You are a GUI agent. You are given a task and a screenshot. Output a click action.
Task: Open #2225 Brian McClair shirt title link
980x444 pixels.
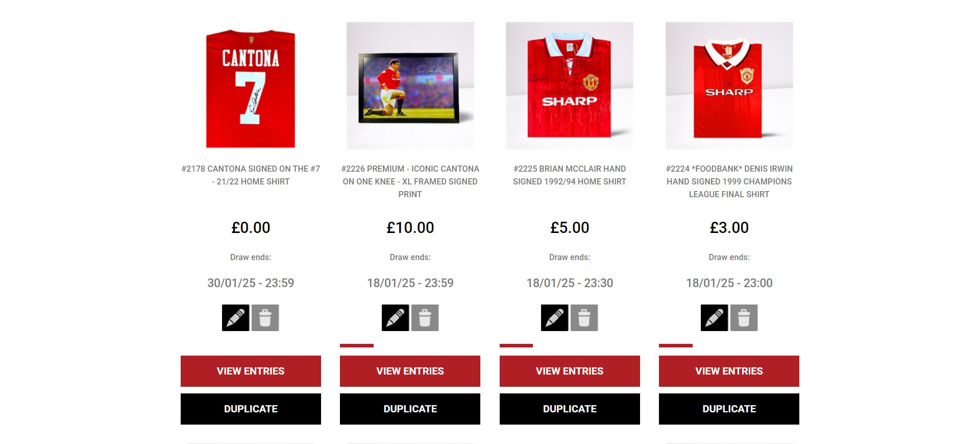point(570,175)
